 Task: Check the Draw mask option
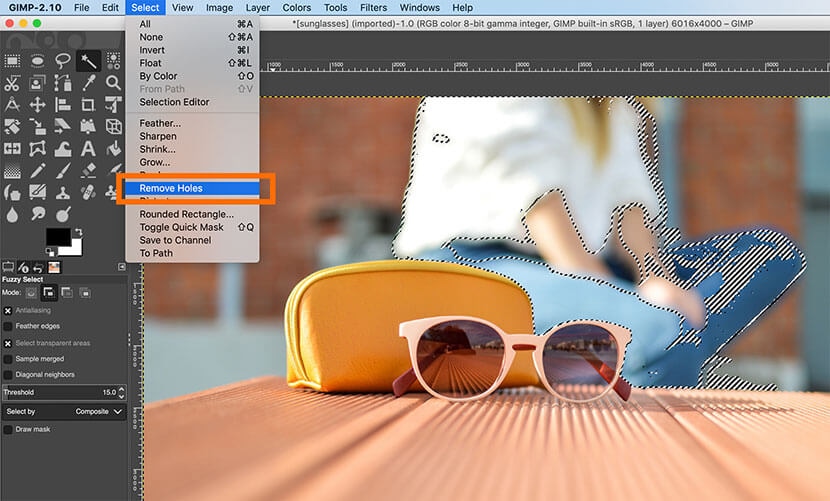[9, 429]
